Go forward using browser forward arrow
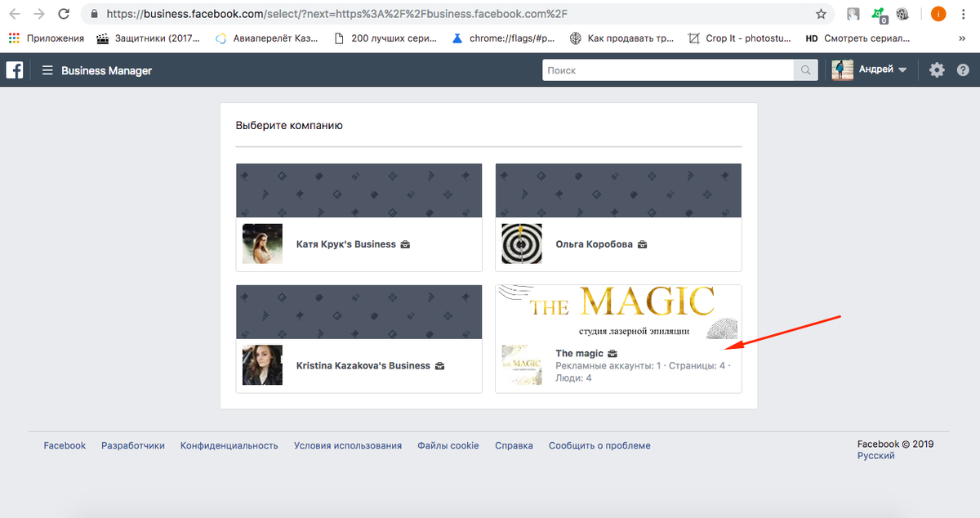Screen dimensions: 980x518 tap(38, 14)
